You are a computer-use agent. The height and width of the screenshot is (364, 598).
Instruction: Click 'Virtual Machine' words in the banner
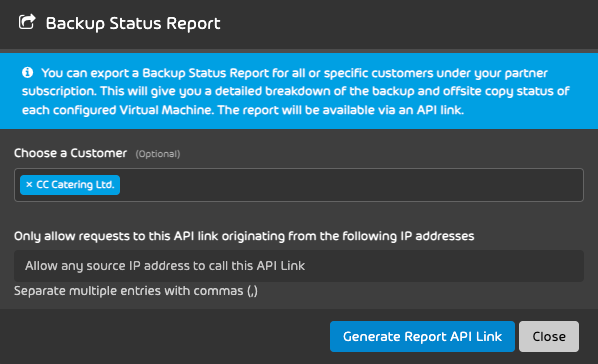tap(165, 110)
